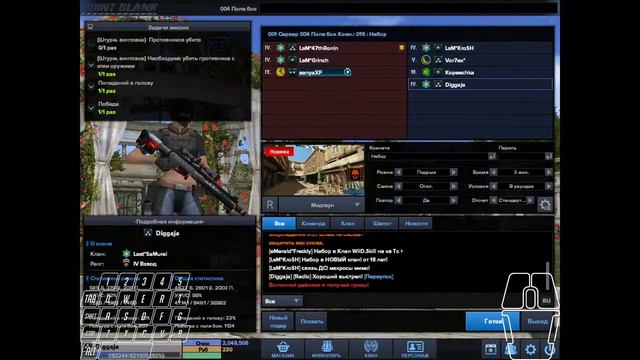
Task: Confirm room name with its enter icon
Action: click(492, 156)
